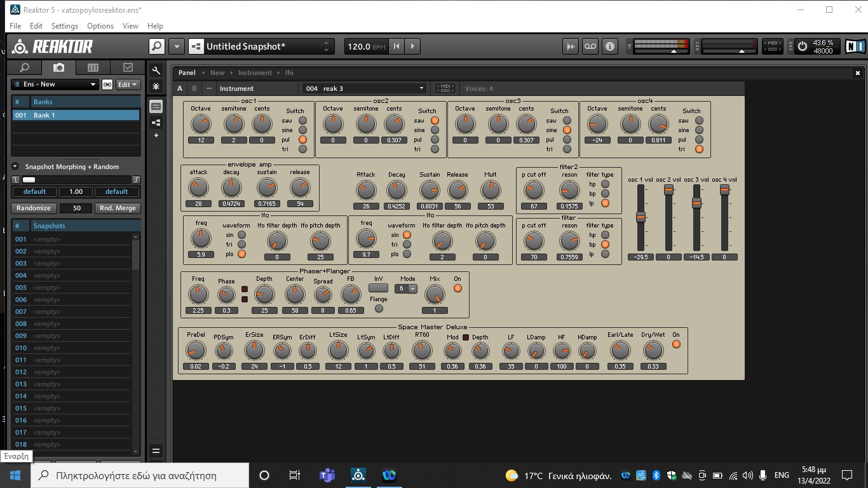Click the chain link icon beside Edit
The height and width of the screenshot is (488, 868).
coord(107,85)
